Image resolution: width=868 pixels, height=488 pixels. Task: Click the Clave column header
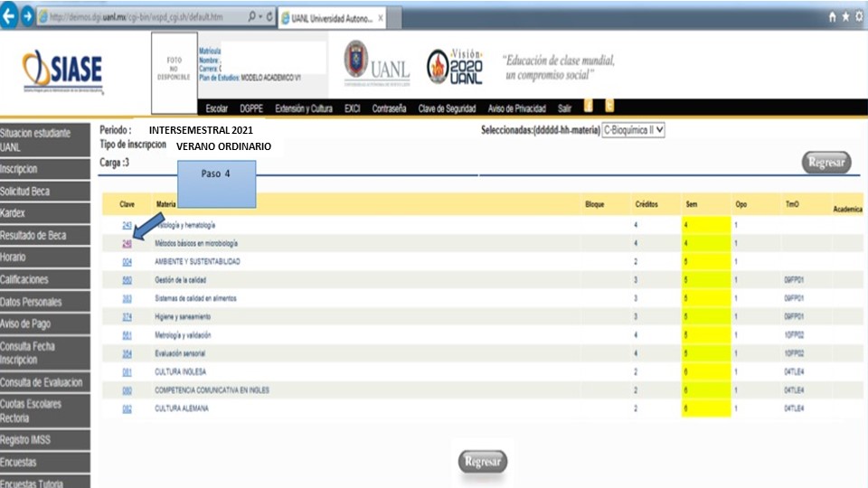(127, 204)
